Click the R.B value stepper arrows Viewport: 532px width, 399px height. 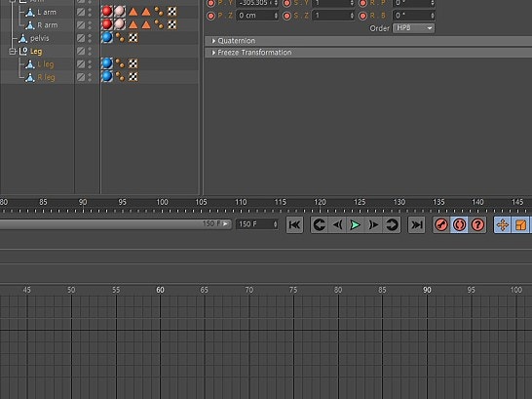pyautogui.click(x=433, y=16)
